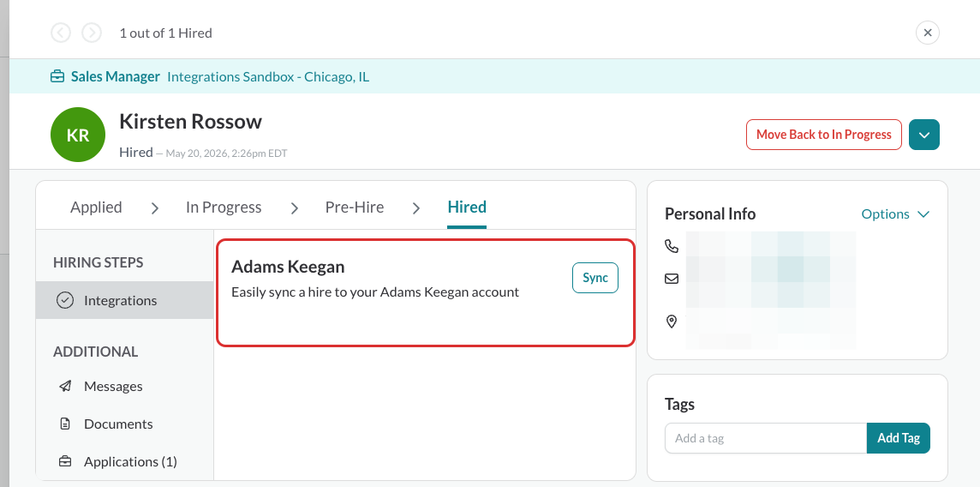Open Personal Info Options dropdown
This screenshot has width=980, height=487.
click(x=895, y=213)
